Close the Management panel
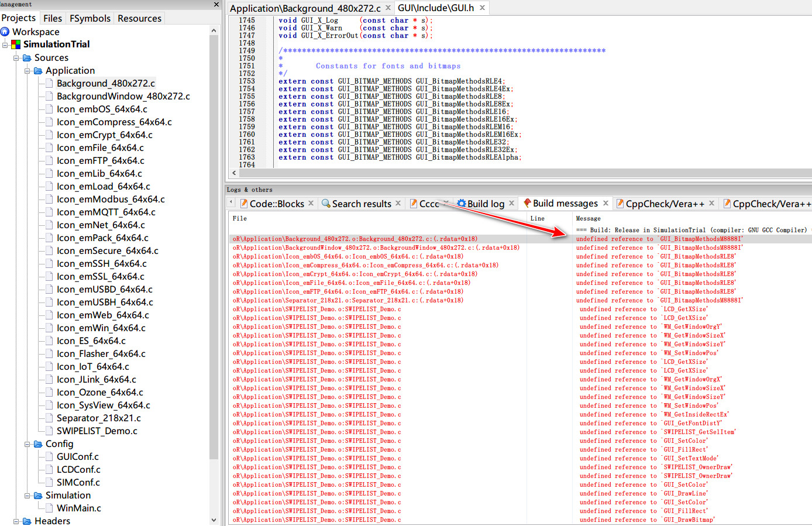 tap(216, 5)
